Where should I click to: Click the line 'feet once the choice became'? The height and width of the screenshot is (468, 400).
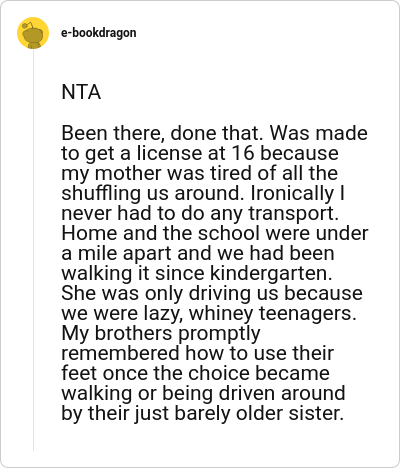195,373
